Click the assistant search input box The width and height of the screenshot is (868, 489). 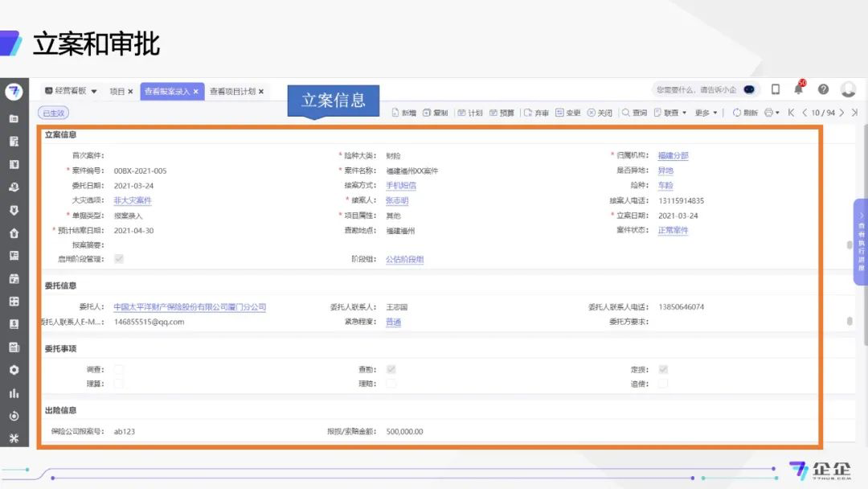(x=696, y=90)
